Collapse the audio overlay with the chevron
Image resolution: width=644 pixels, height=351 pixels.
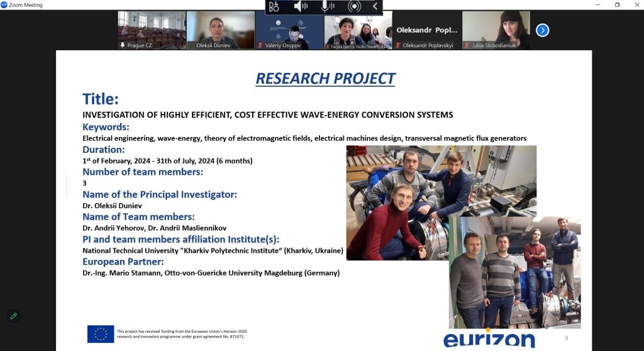click(375, 6)
